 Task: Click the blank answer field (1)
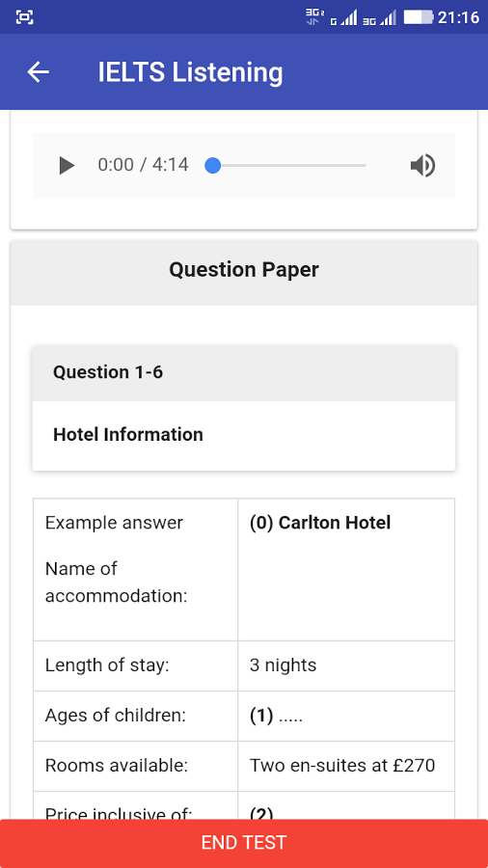coord(346,716)
